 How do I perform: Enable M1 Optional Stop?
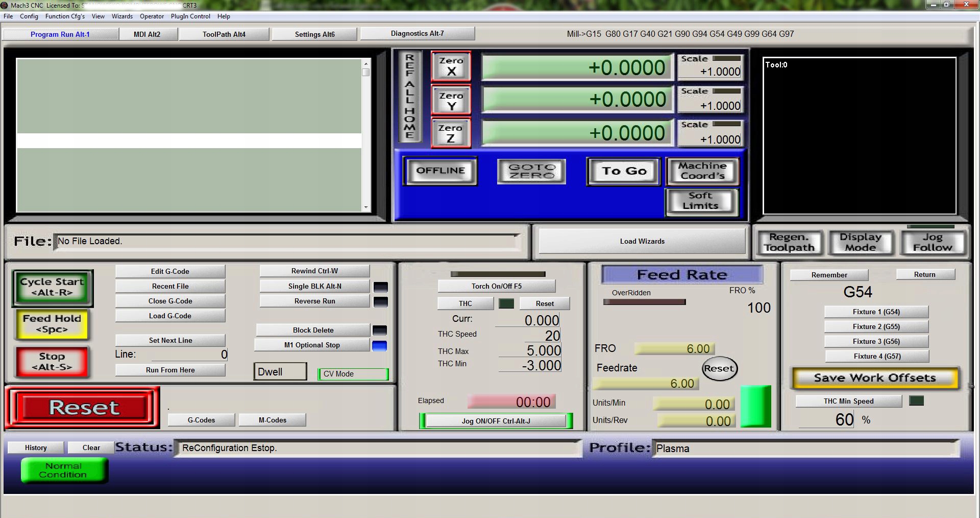click(x=312, y=345)
